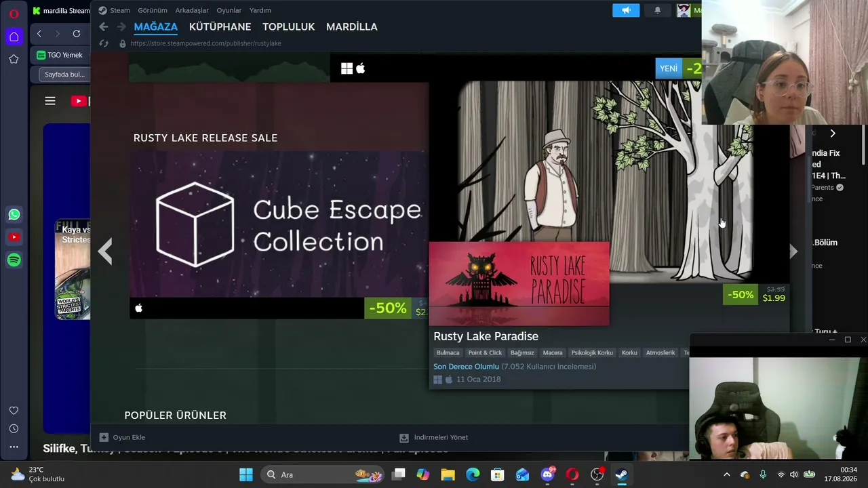Click the Oyun Ekle plus icon
The image size is (868, 488).
(x=104, y=437)
